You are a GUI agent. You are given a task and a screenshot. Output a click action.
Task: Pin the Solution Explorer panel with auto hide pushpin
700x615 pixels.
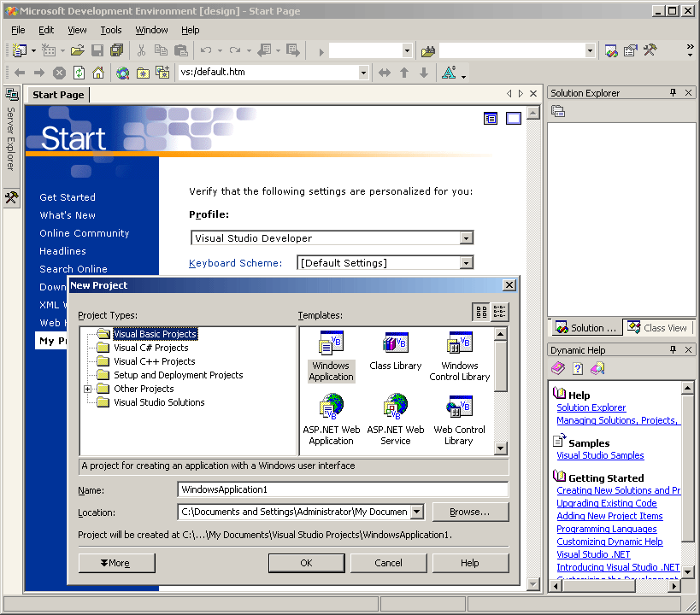674,92
